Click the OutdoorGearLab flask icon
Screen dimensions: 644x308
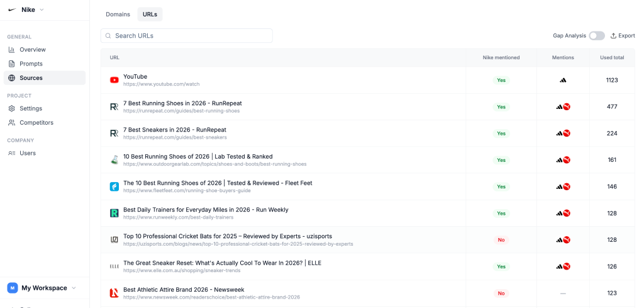point(114,160)
